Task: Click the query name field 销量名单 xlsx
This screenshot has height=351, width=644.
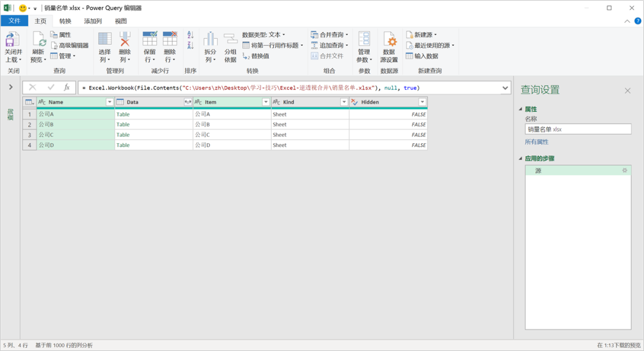Action: coord(577,129)
